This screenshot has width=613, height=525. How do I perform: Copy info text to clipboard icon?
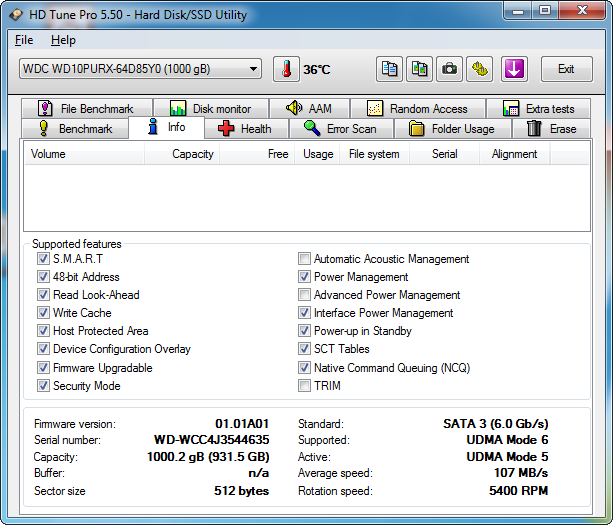(390, 69)
